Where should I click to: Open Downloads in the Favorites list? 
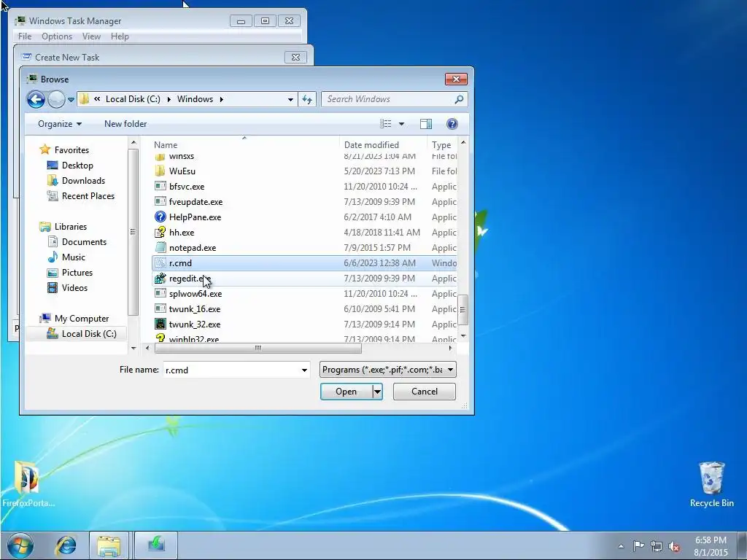point(83,181)
